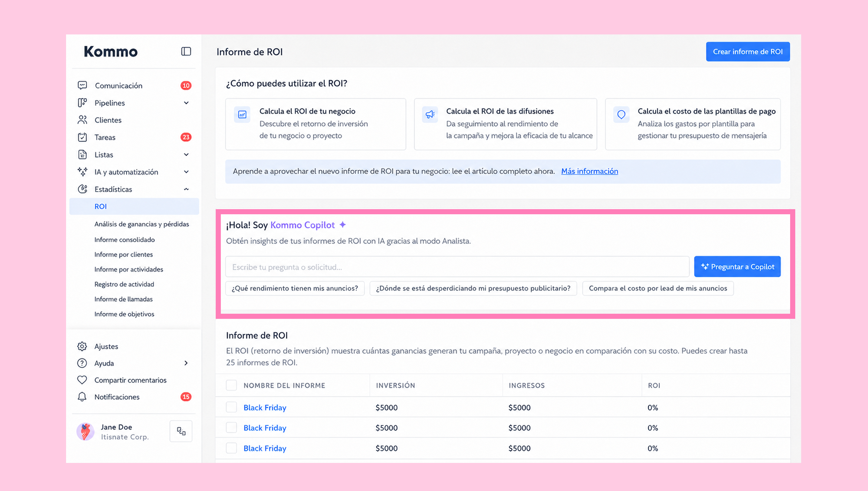The width and height of the screenshot is (868, 491).
Task: Click the Listas document icon
Action: [x=82, y=154]
